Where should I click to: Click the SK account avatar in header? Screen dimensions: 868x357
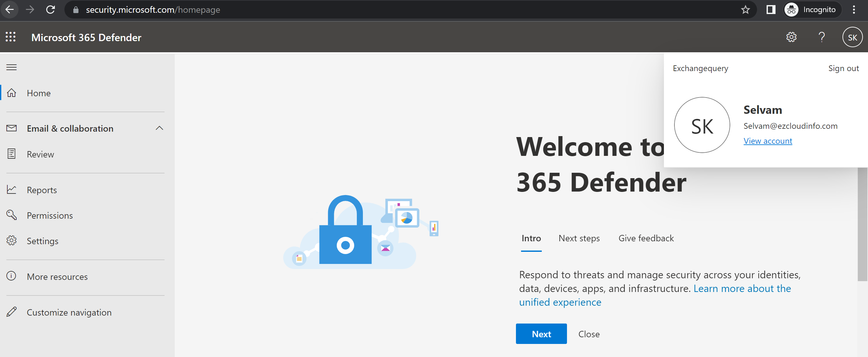(x=852, y=37)
